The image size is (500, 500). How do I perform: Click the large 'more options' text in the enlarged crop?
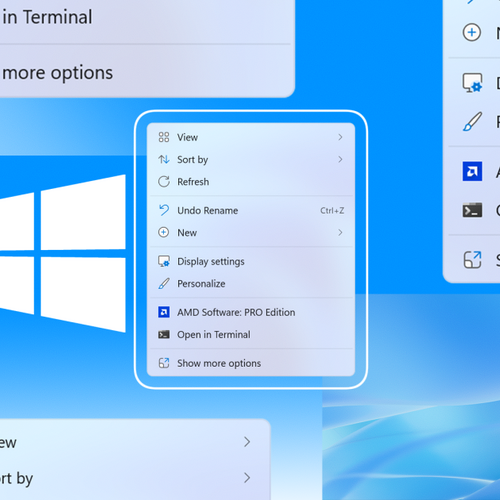[x=57, y=73]
